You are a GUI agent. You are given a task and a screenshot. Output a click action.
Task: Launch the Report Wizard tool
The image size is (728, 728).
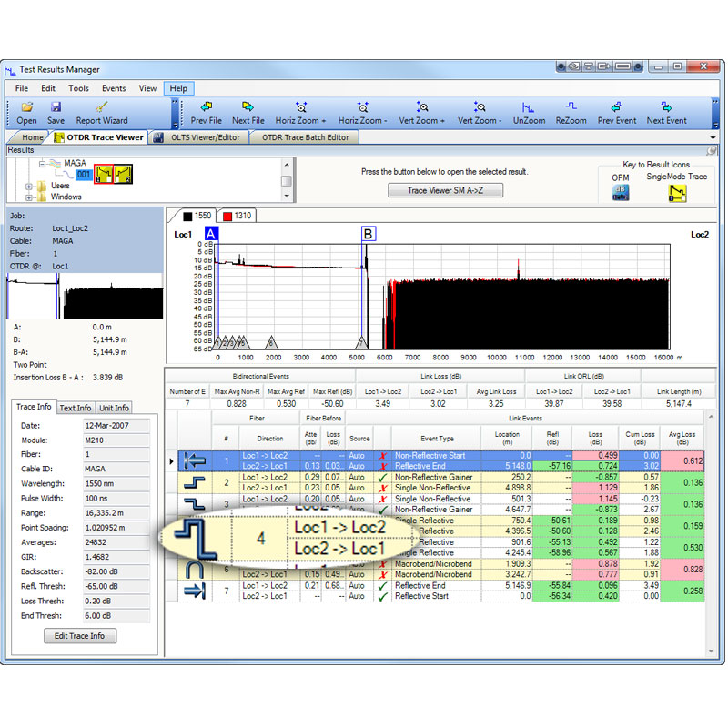pyautogui.click(x=101, y=107)
